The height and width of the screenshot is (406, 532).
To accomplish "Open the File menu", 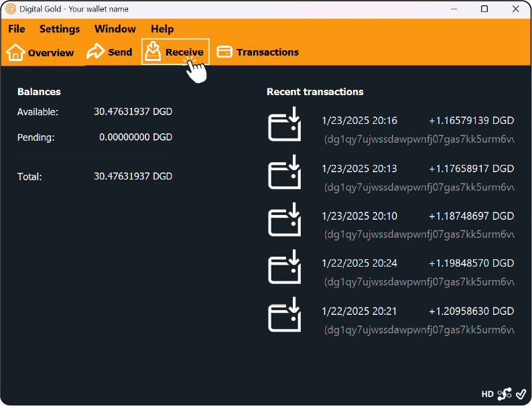I will pos(17,29).
